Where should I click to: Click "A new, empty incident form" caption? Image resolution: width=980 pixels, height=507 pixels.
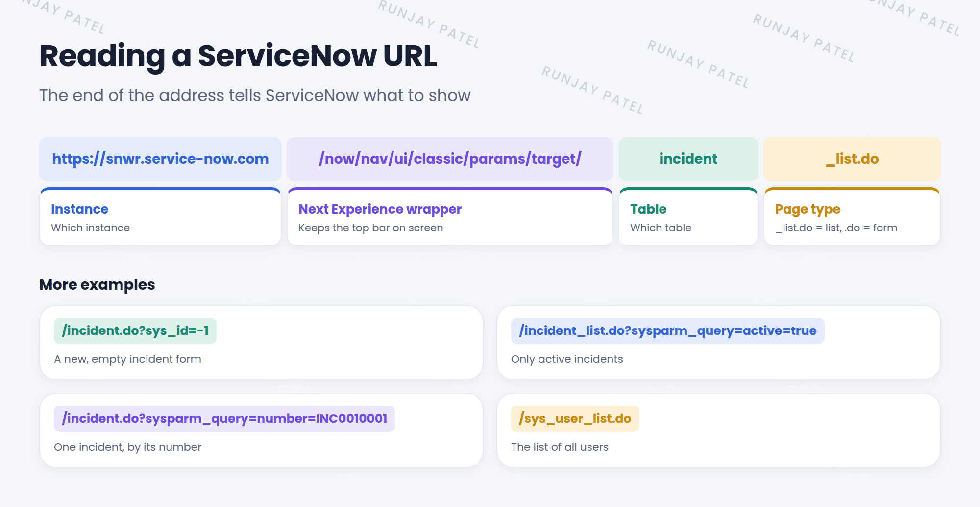click(127, 359)
